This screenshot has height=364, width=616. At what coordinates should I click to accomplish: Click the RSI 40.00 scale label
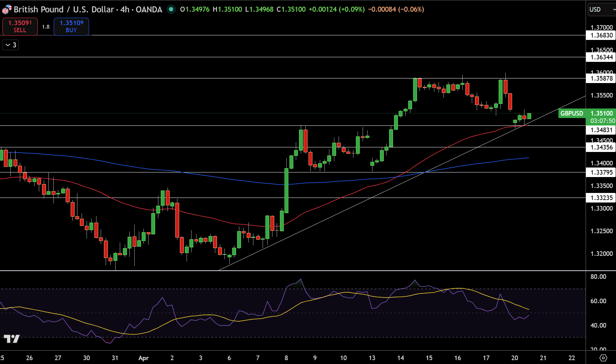pyautogui.click(x=598, y=325)
